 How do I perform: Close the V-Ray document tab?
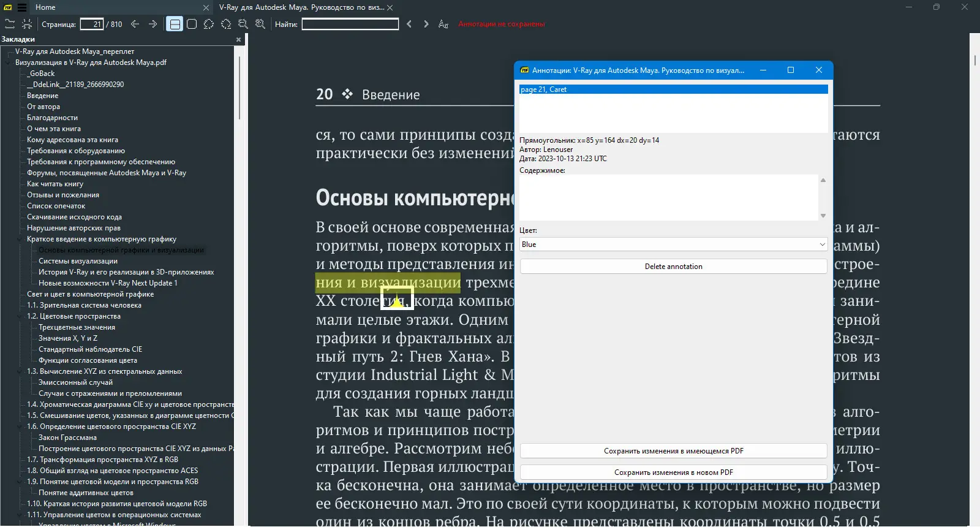(x=390, y=7)
